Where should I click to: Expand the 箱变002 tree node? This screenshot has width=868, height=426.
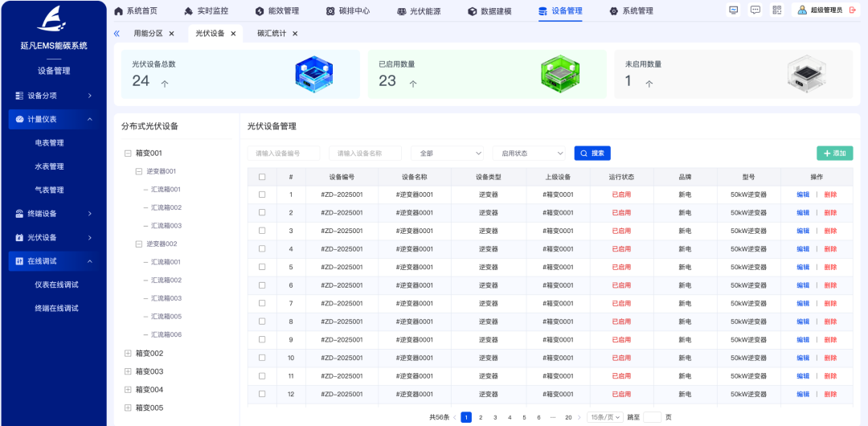[128, 354]
